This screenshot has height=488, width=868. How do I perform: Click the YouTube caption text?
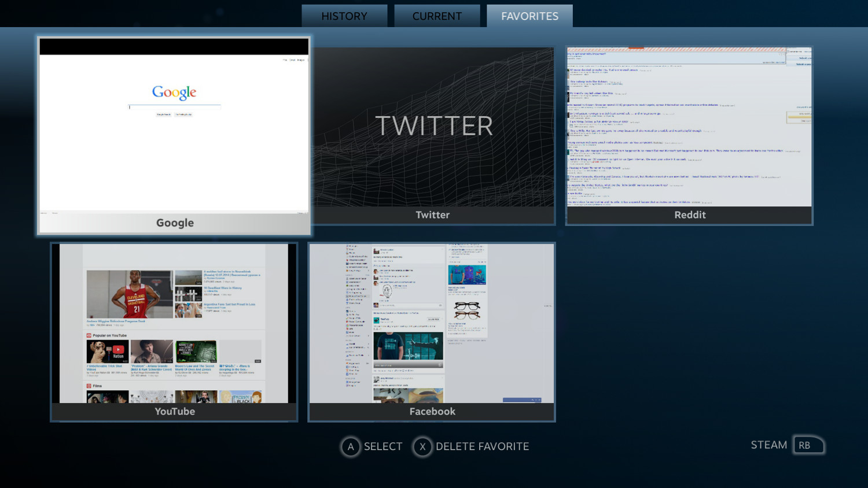pyautogui.click(x=175, y=411)
